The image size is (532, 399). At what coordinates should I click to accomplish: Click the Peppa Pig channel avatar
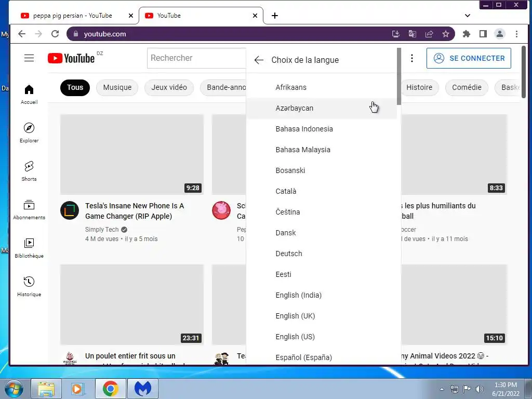[x=221, y=210]
